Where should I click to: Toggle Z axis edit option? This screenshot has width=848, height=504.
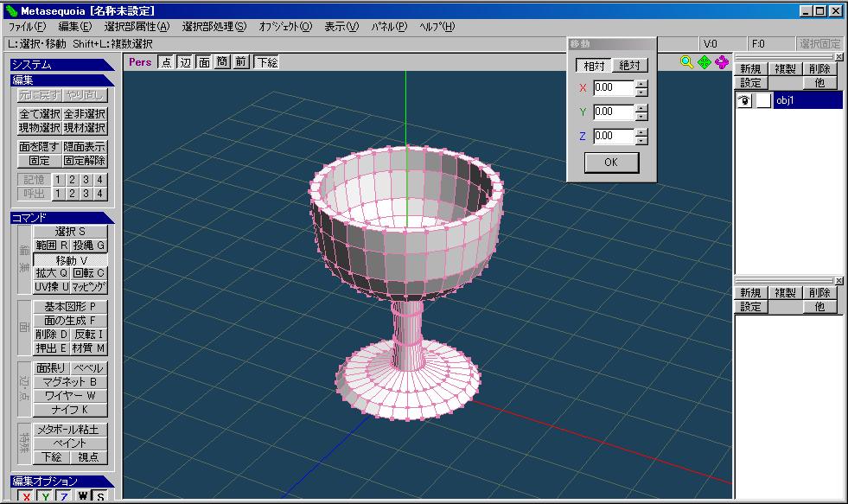pyautogui.click(x=63, y=496)
